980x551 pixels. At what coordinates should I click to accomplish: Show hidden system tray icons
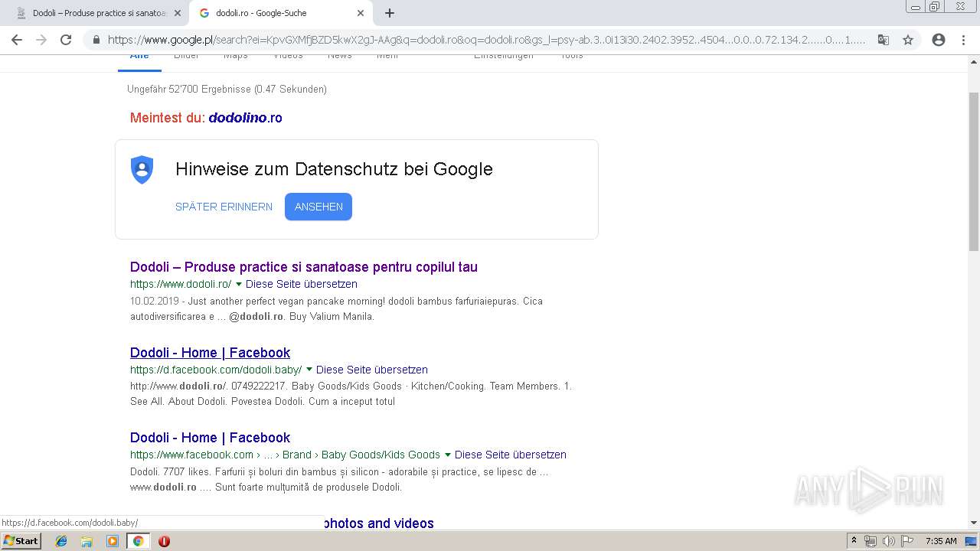click(x=854, y=541)
